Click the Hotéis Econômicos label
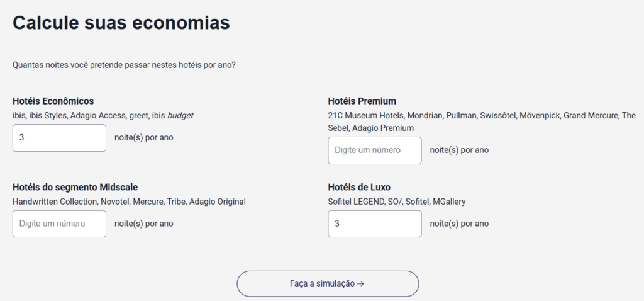The image size is (644, 301). click(53, 101)
